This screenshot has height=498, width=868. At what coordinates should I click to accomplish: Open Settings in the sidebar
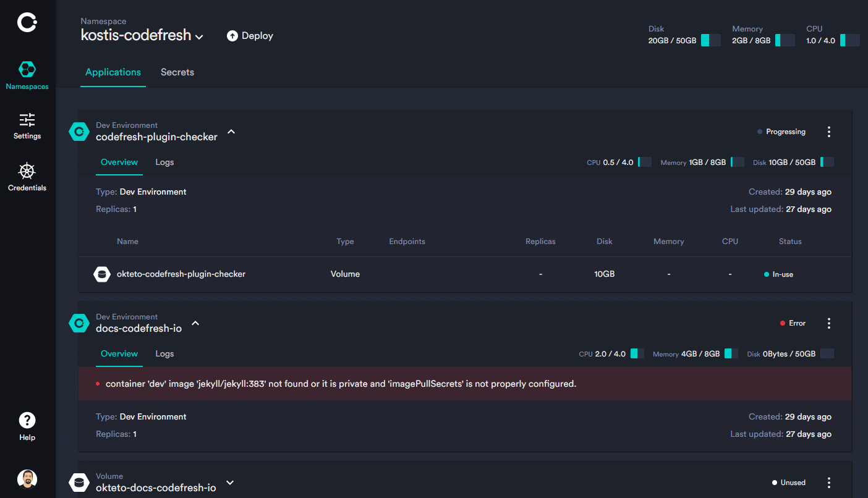[27, 126]
